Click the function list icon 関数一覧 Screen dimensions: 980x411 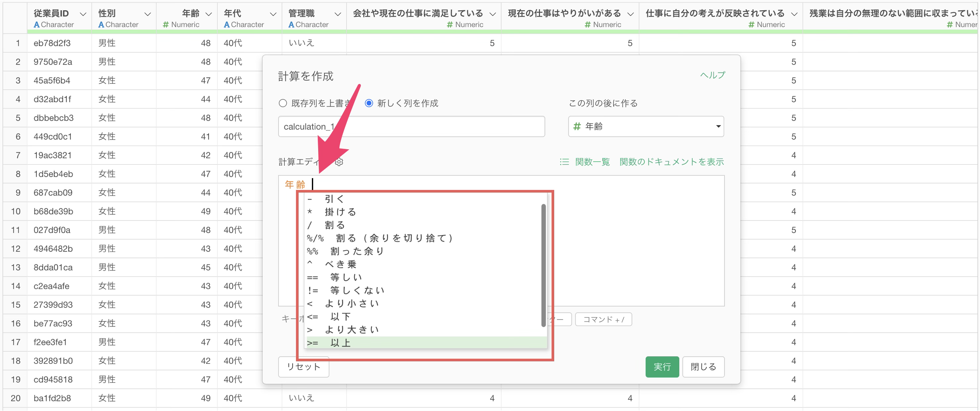click(x=564, y=162)
